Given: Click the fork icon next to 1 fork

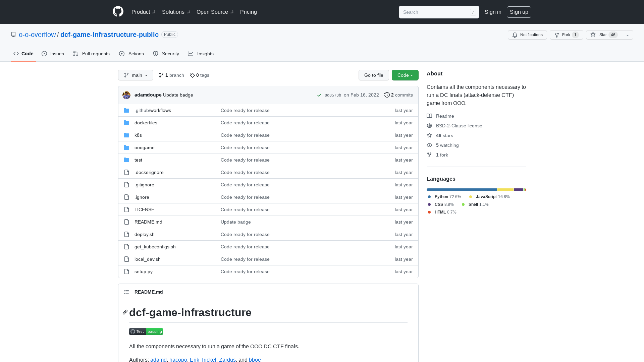Looking at the screenshot, I should (429, 155).
